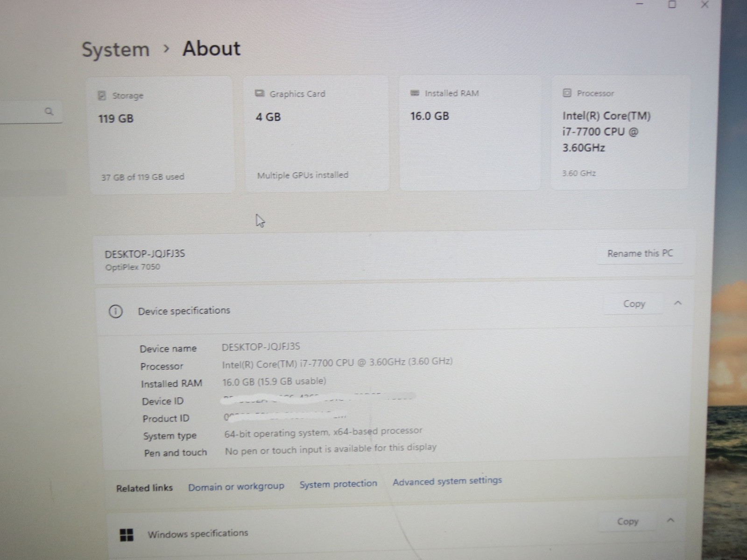Collapse the Device specifications section
Viewport: 747px width, 560px height.
[678, 303]
